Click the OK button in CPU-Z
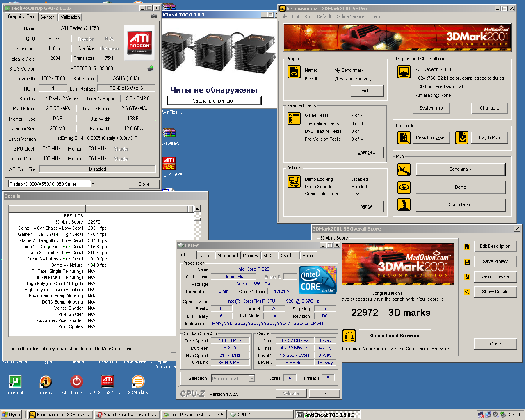Screen dimensions: 525x420 pyautogui.click(x=324, y=393)
